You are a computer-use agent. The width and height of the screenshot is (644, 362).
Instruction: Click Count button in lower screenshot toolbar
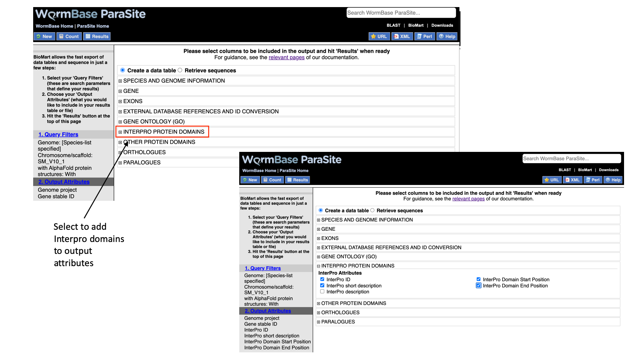[273, 180]
